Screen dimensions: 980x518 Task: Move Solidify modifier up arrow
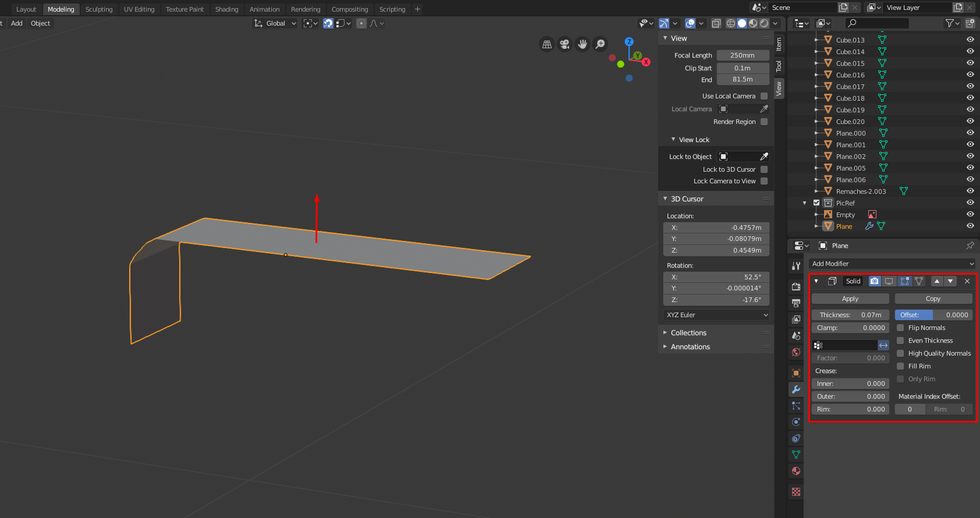coord(937,281)
